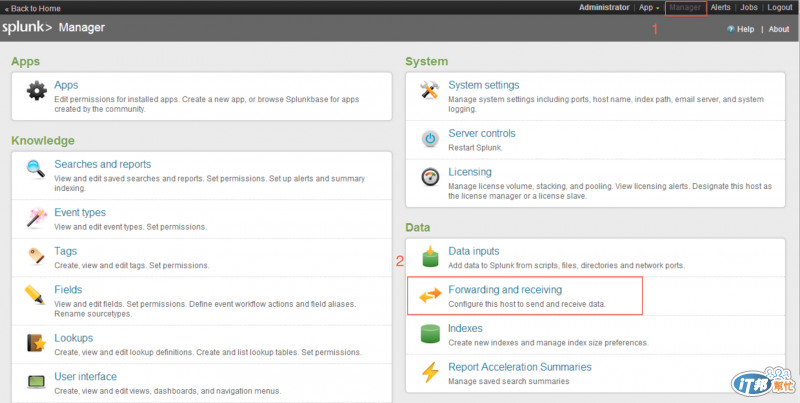Viewport: 800px width, 403px height.
Task: Click the Help question mark icon
Action: (x=731, y=29)
